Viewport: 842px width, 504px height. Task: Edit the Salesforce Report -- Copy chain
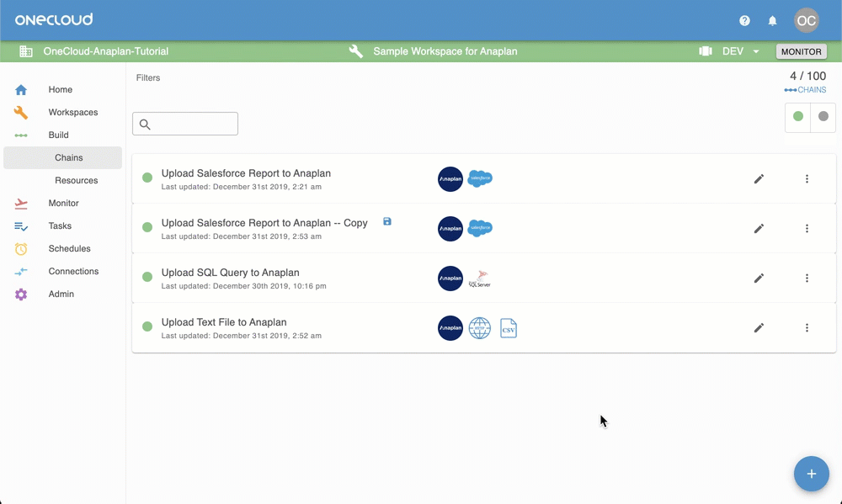(x=759, y=229)
